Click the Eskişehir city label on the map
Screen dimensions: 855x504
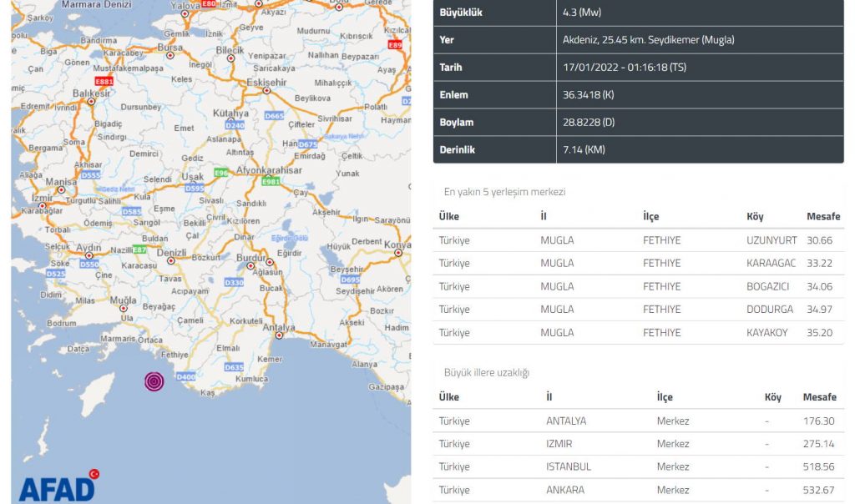point(266,83)
